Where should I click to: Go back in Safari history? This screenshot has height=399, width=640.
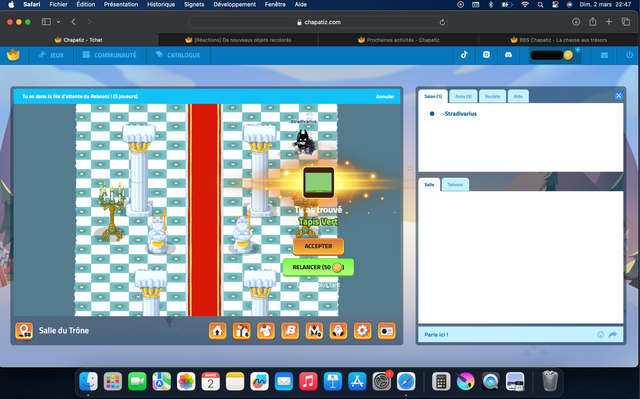(73, 22)
